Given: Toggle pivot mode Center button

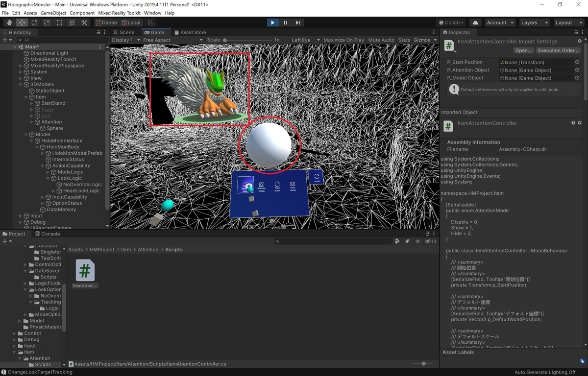Looking at the screenshot, I should tap(106, 23).
